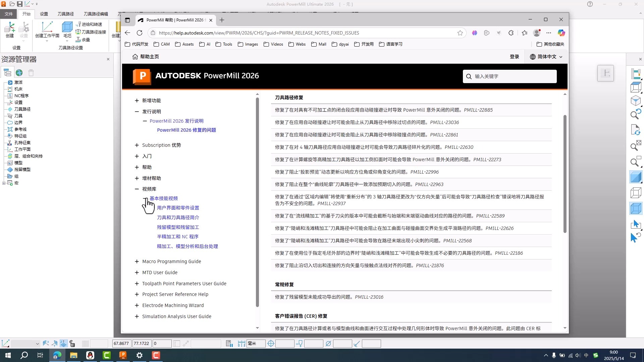Click the globe icon in 资源管理器 toolbar
This screenshot has height=362, width=644.
click(x=19, y=73)
